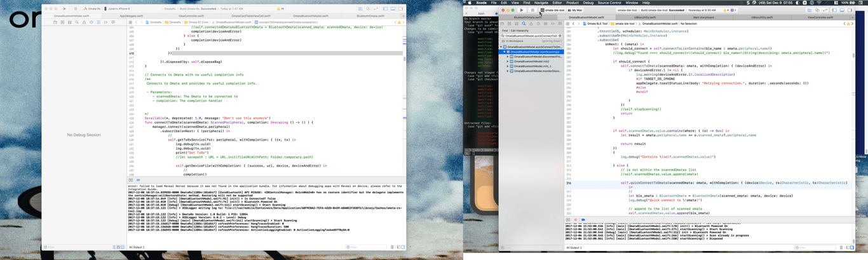The image size is (868, 260).
Task: Go forward in left window jump bar
Action: pyautogui.click(x=142, y=22)
